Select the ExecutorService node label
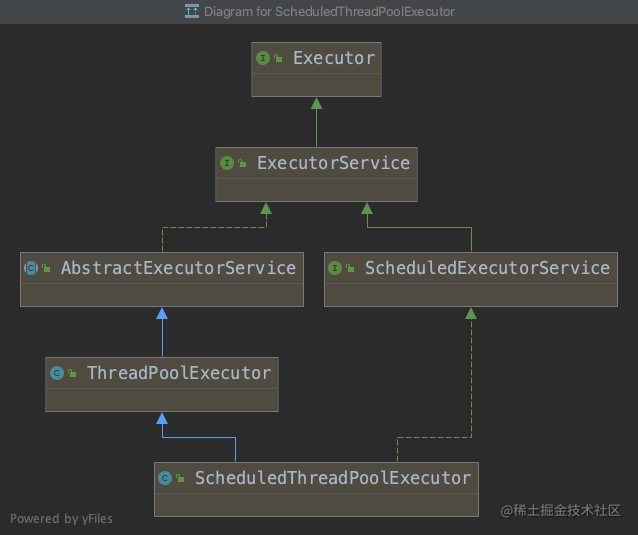This screenshot has height=535, width=638. pyautogui.click(x=333, y=163)
